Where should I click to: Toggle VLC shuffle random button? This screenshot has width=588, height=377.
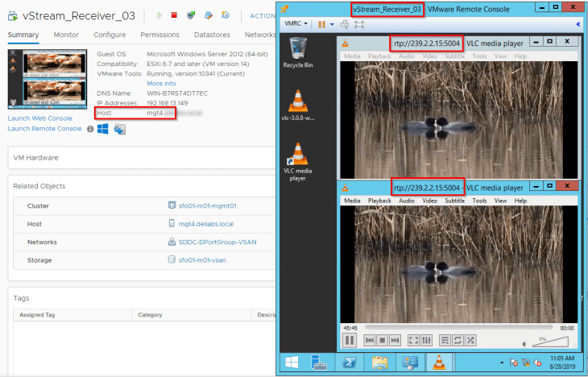470,340
